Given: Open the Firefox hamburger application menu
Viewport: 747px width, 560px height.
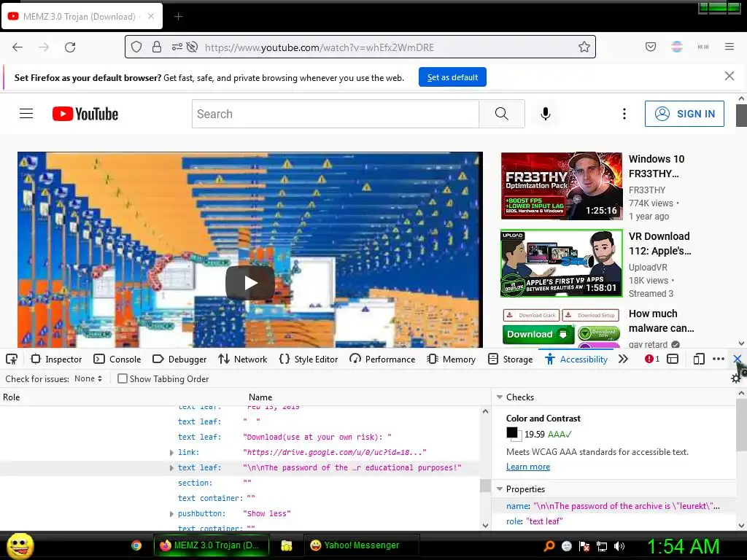Looking at the screenshot, I should coord(729,47).
